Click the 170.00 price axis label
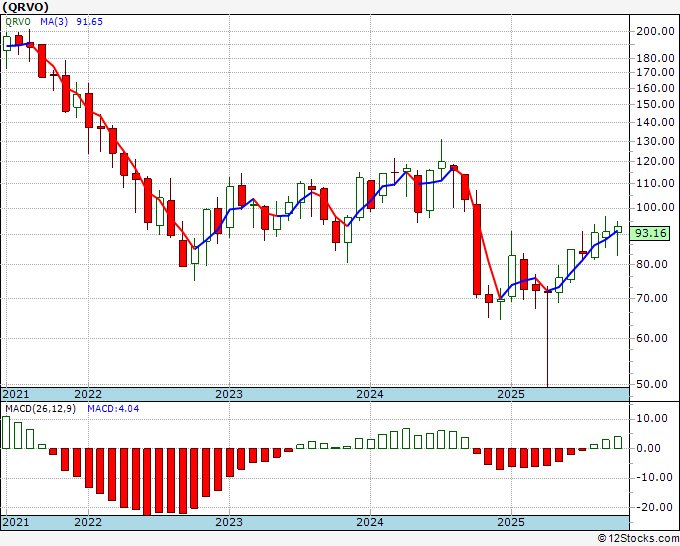680x546 pixels. [x=655, y=72]
